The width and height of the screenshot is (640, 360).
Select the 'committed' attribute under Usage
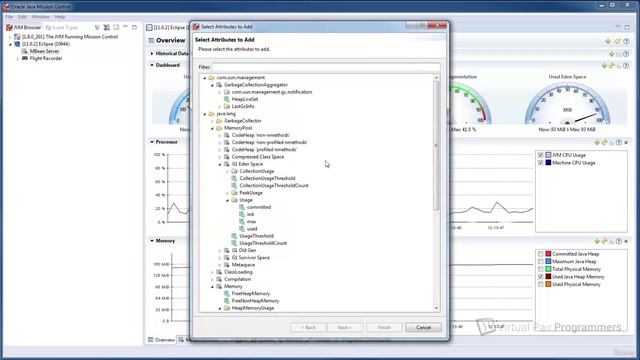tap(259, 207)
